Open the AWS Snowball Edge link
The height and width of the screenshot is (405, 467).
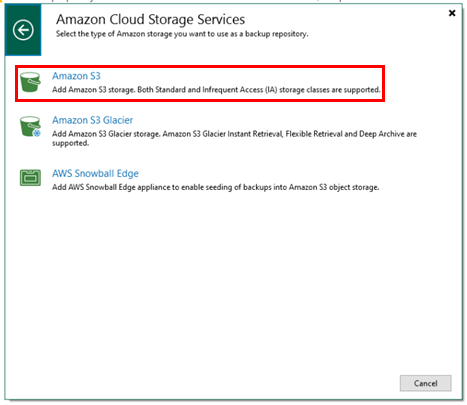pos(95,173)
